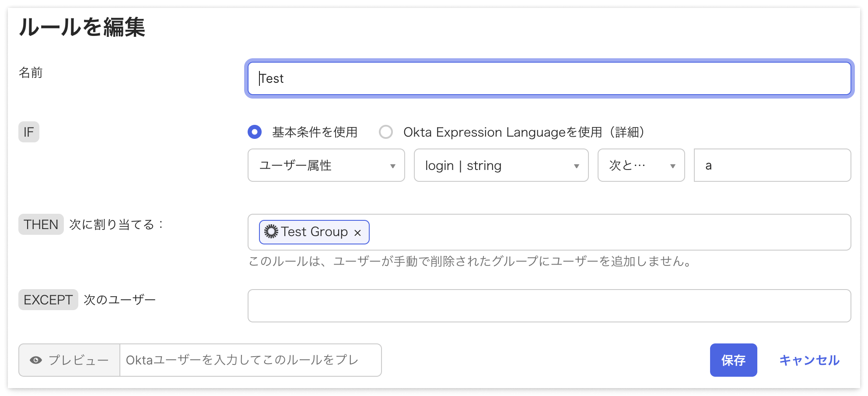Click the ルールを編集 heading
This screenshot has width=868, height=396.
(82, 27)
